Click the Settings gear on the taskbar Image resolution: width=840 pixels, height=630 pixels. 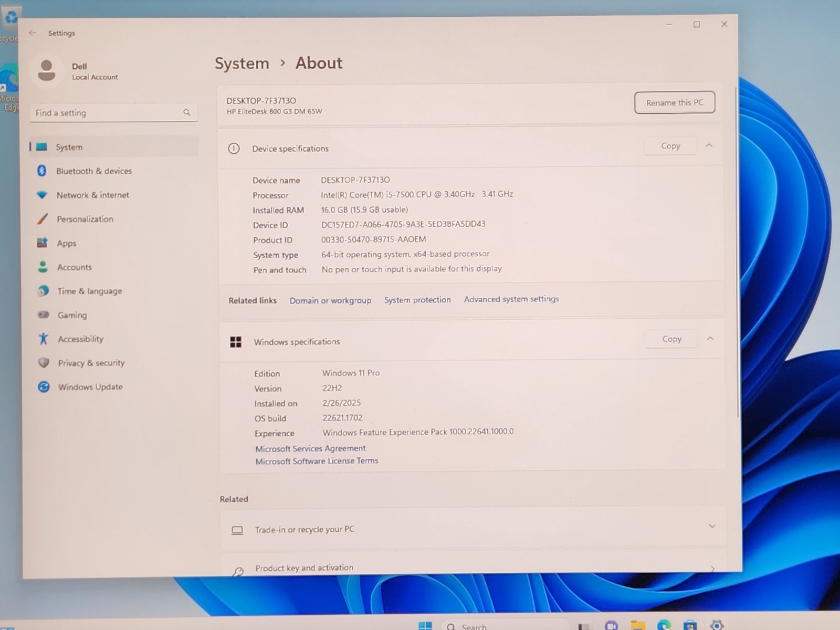[717, 625]
